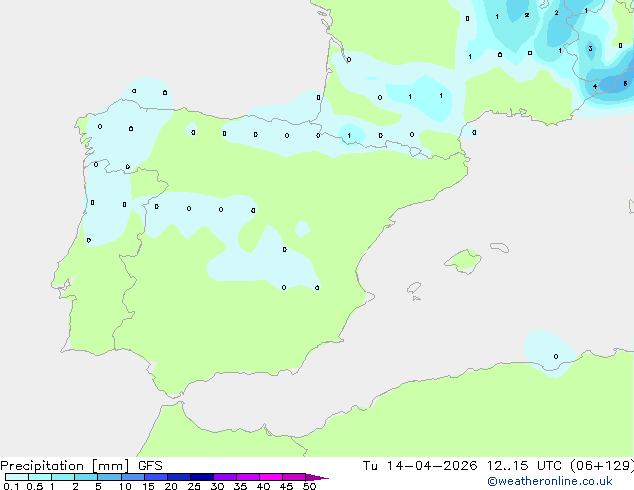Screen dimensions: 634x490
Task: Click the '(06+129)' model run label
Action: coord(602,466)
